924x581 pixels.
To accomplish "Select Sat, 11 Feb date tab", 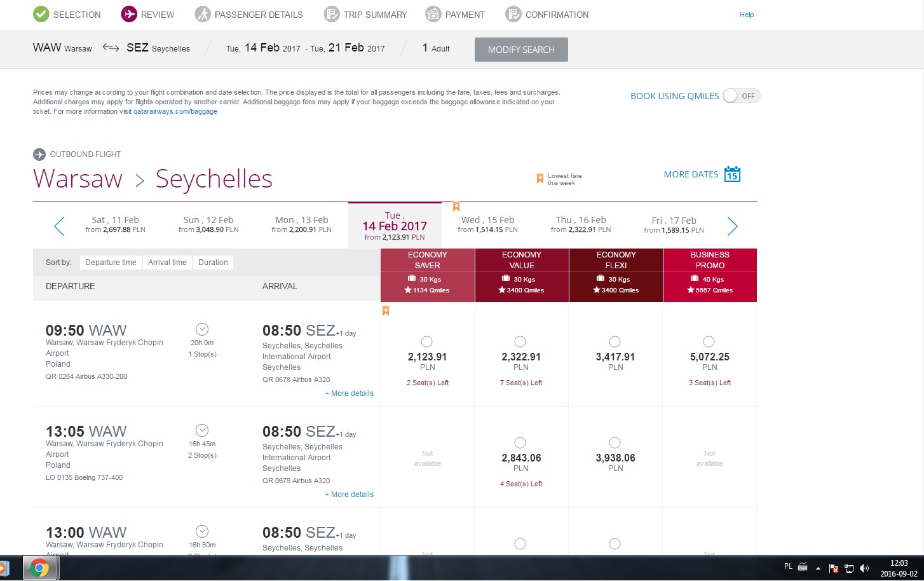I will (x=115, y=224).
